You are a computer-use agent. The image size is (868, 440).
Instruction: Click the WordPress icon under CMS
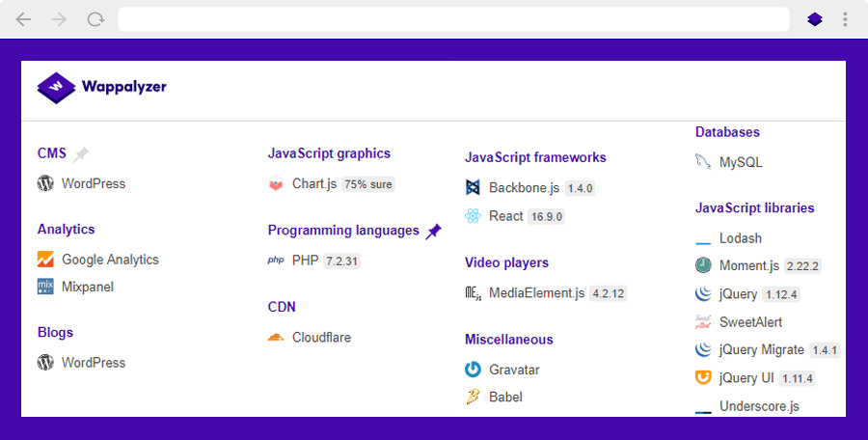coord(45,183)
